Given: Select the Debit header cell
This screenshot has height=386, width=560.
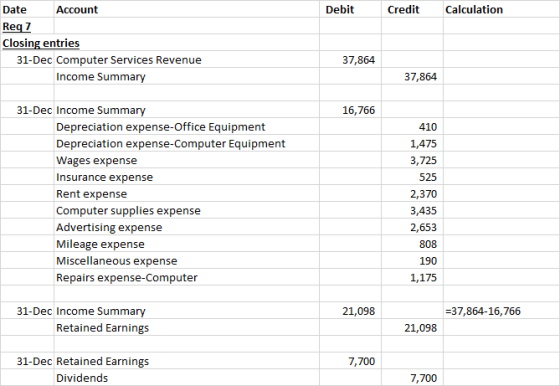Looking at the screenshot, I should pyautogui.click(x=350, y=9).
